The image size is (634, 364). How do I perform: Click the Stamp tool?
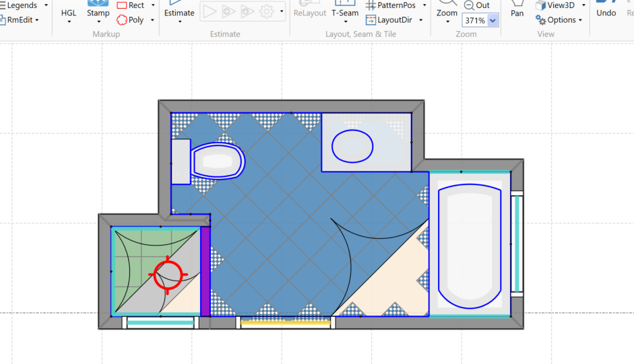pos(98,11)
